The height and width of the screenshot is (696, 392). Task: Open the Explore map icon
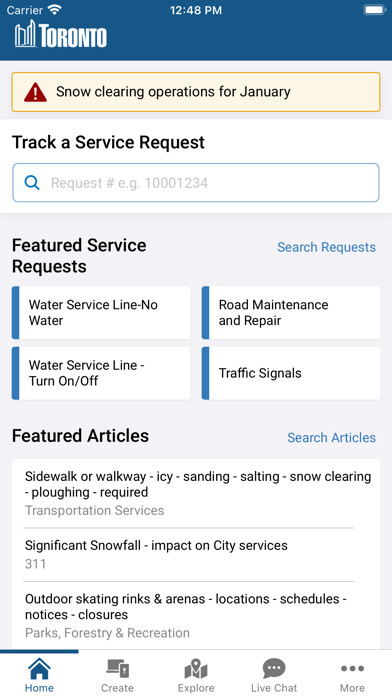click(196, 669)
